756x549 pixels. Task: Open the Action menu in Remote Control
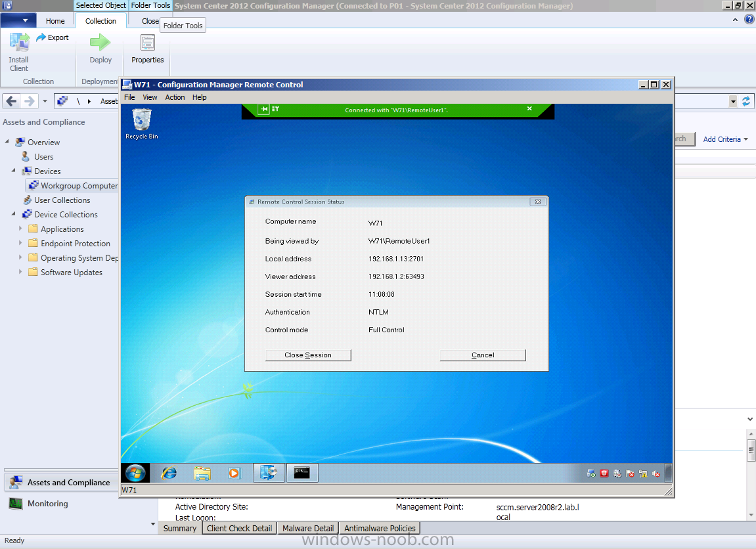[x=175, y=97]
